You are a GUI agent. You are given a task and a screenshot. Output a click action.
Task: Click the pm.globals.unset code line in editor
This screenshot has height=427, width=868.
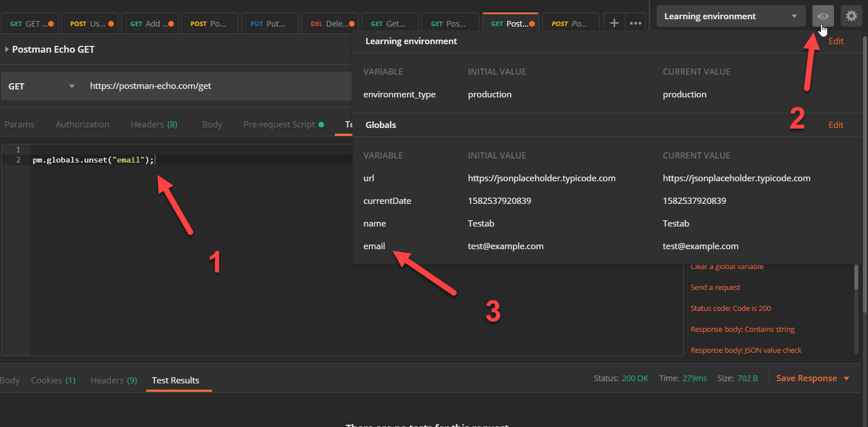point(93,160)
